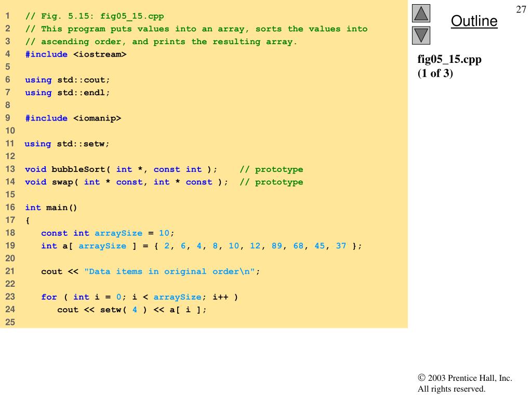
Task: Click the fig05_15.cpp file name heading
Action: point(449,59)
